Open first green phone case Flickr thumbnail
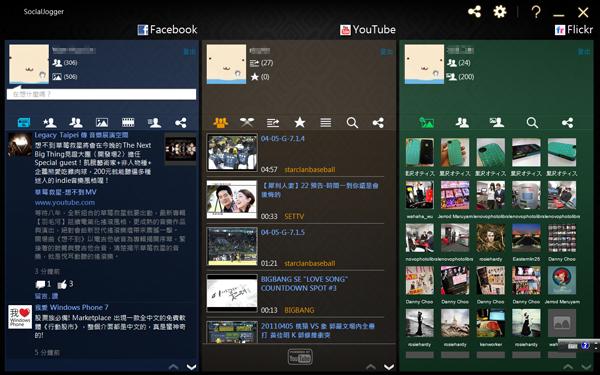The height and width of the screenshot is (375, 600). click(x=420, y=152)
